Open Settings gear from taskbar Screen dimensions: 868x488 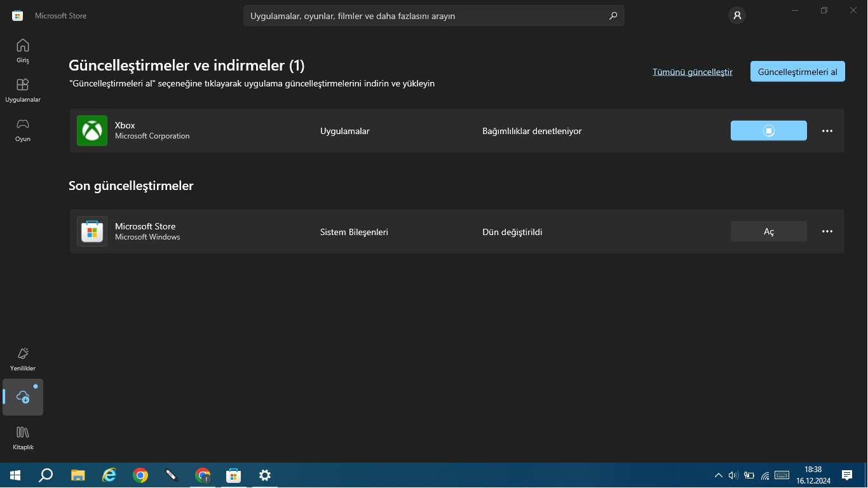265,475
